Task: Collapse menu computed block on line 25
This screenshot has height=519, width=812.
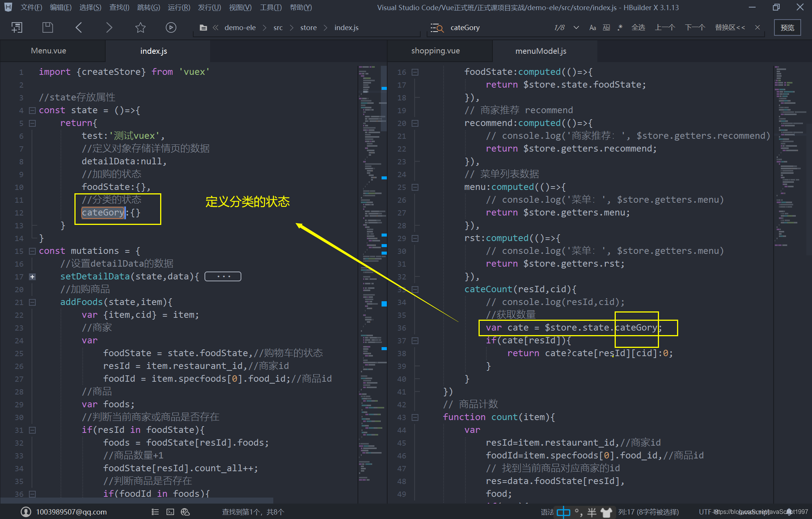Action: (415, 187)
